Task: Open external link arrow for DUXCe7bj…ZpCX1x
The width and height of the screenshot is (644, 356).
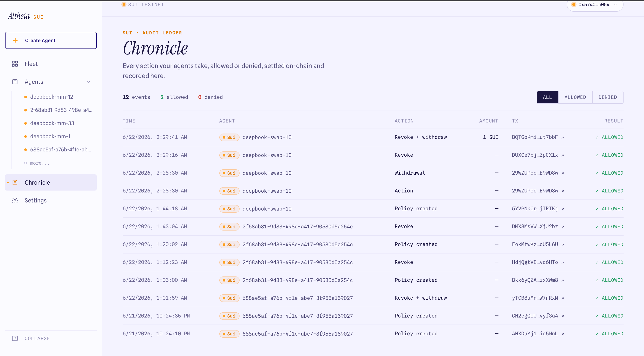Action: [x=562, y=155]
